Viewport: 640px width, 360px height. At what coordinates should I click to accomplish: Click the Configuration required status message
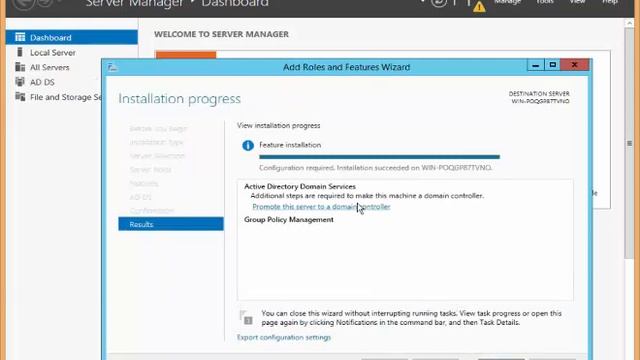(x=376, y=168)
